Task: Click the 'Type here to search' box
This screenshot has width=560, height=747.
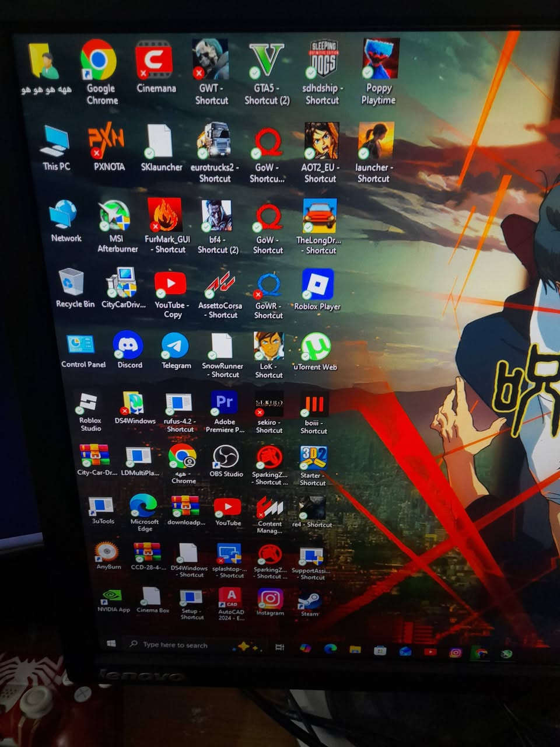Action: point(176,645)
